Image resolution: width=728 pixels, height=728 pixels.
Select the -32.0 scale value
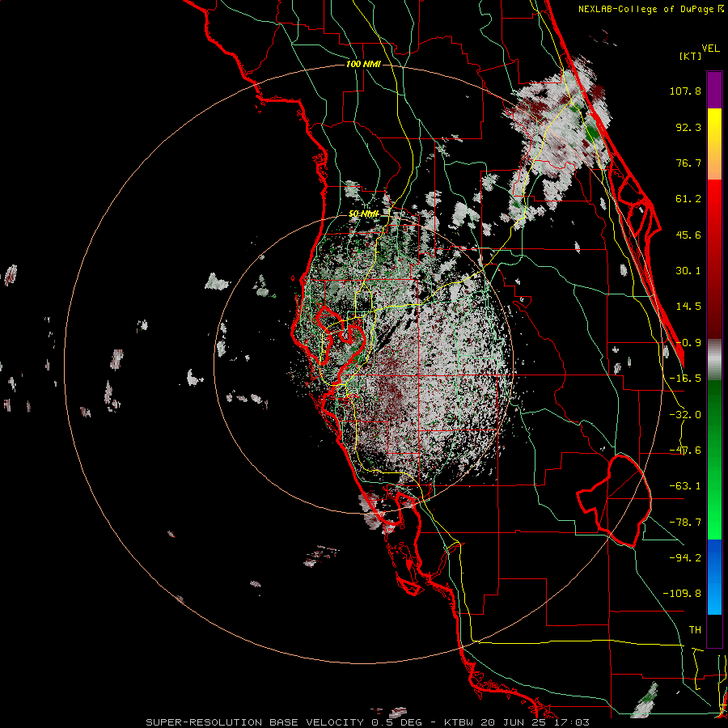(685, 415)
